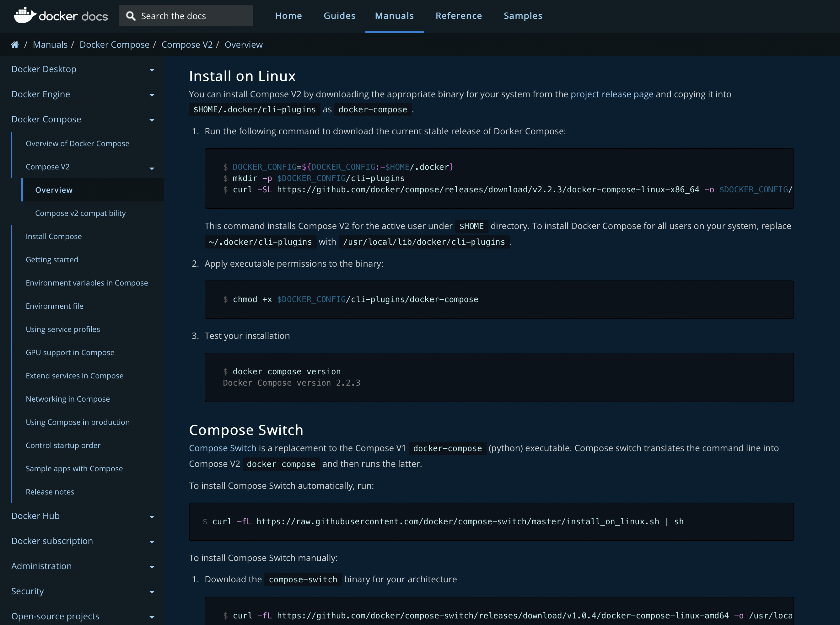Switch to the Manuals tab
This screenshot has height=625, width=840.
[394, 15]
